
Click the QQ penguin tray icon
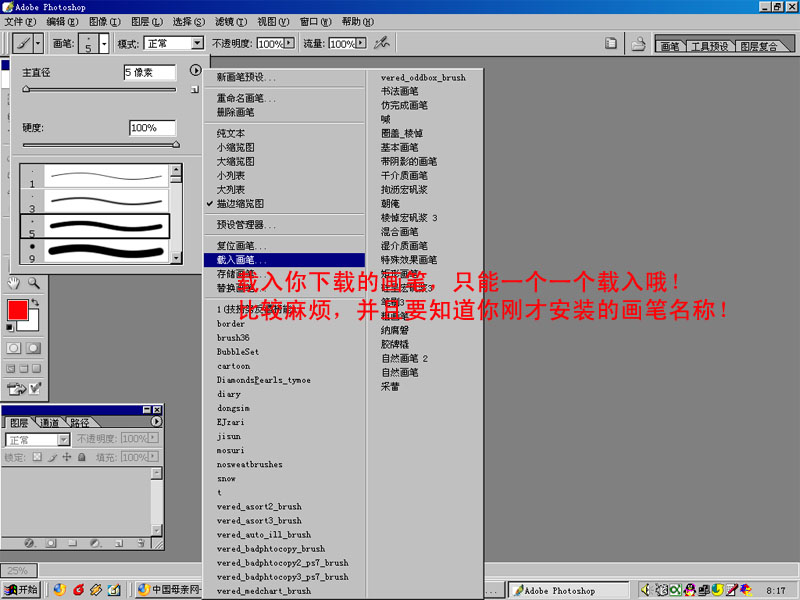[x=690, y=590]
